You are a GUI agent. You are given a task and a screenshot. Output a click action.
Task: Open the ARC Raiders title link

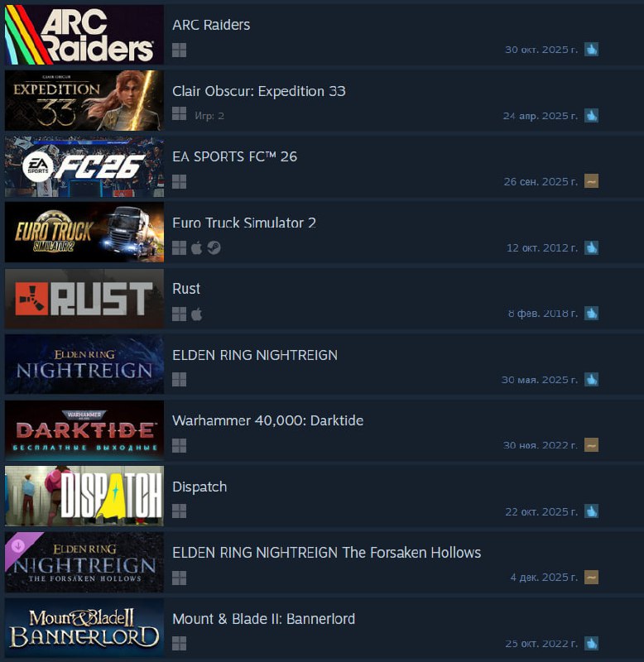coord(211,25)
